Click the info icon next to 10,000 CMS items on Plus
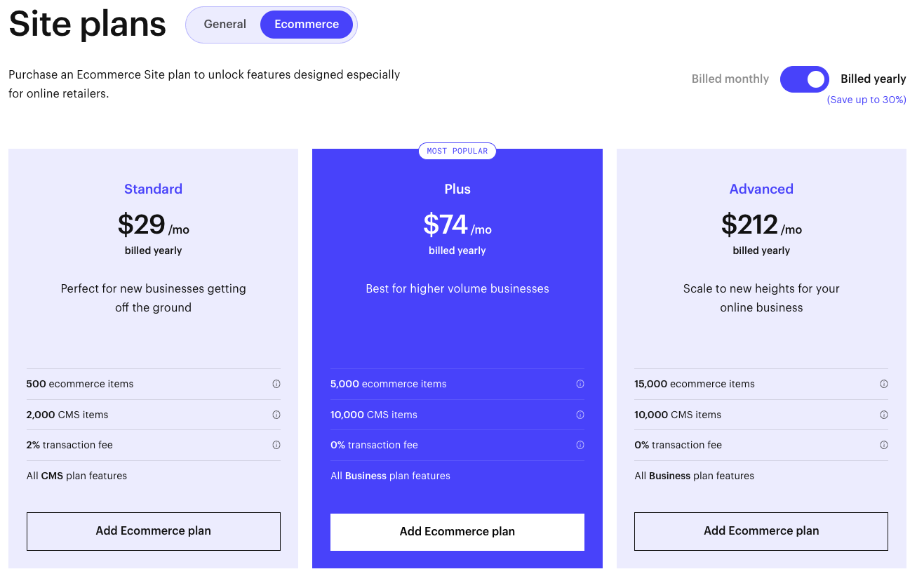Image resolution: width=917 pixels, height=588 pixels. tap(580, 415)
